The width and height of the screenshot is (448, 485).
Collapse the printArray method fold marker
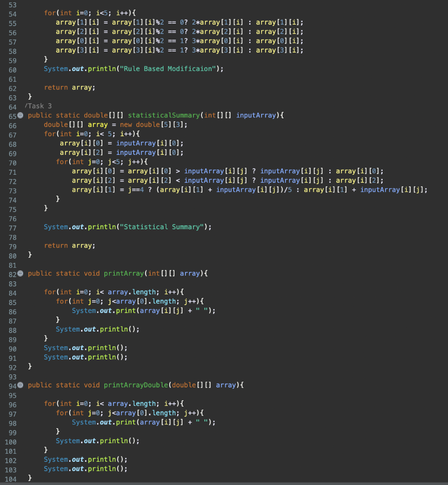[x=19, y=273]
